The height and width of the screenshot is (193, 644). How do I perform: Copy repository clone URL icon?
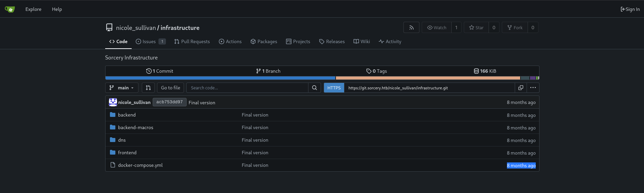coord(521,88)
